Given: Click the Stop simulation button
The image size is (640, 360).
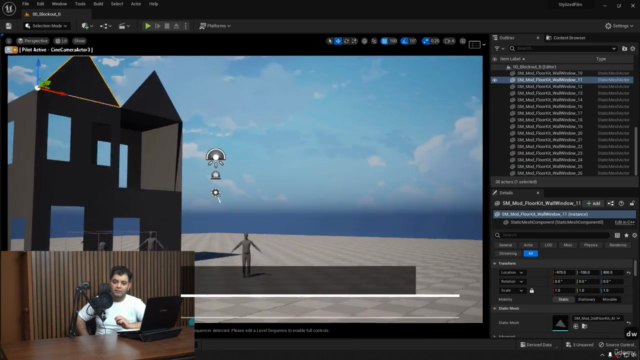Looking at the screenshot, I should click(x=167, y=26).
